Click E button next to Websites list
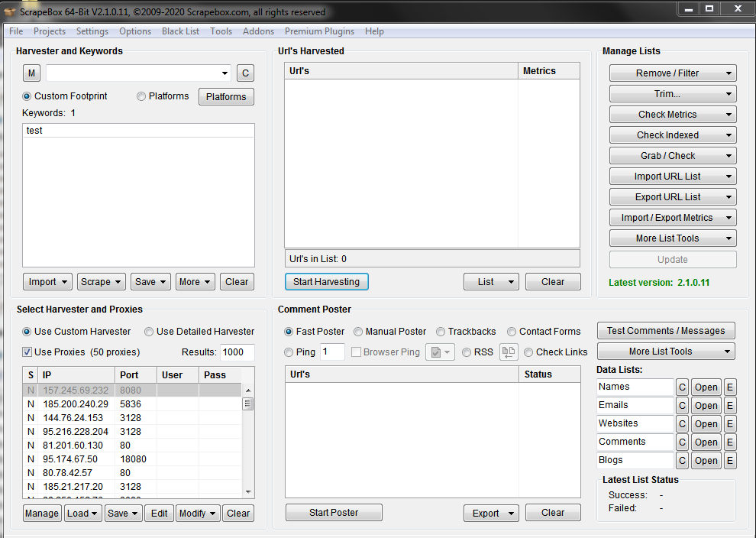The image size is (756, 538). click(x=729, y=424)
